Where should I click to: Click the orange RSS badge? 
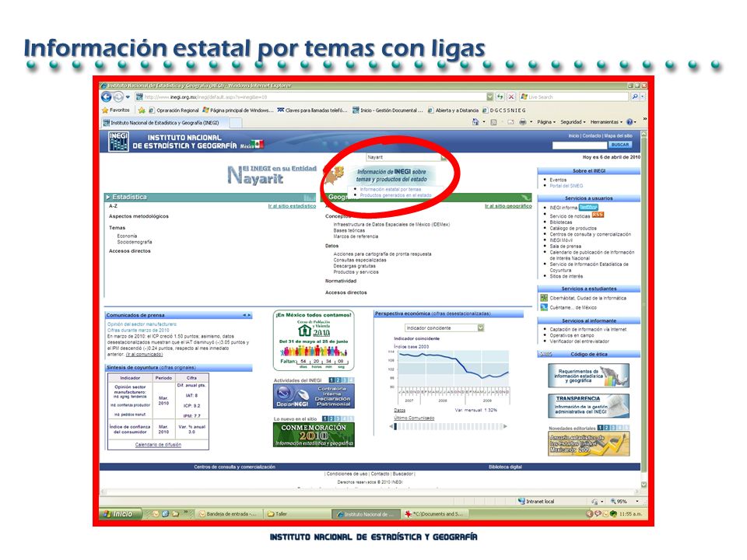[598, 215]
